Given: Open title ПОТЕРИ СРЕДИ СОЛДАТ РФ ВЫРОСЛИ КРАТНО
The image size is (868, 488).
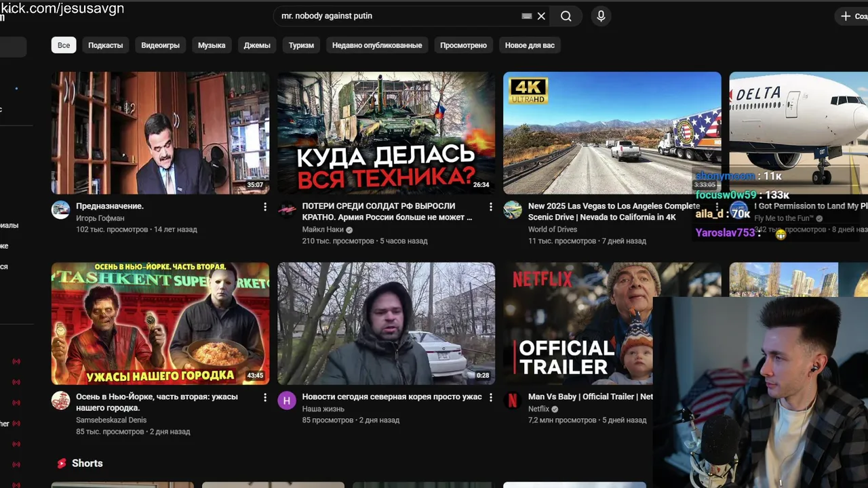Looking at the screenshot, I should pos(387,211).
